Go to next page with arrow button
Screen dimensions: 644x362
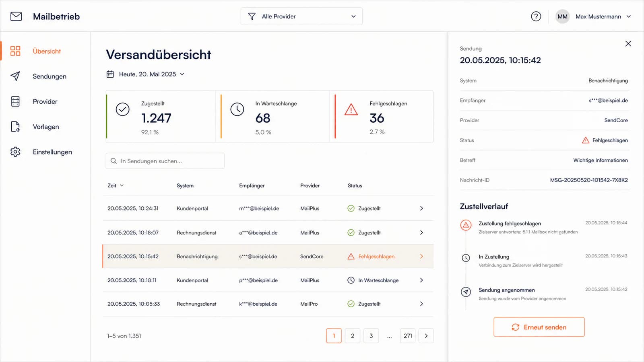tap(426, 336)
